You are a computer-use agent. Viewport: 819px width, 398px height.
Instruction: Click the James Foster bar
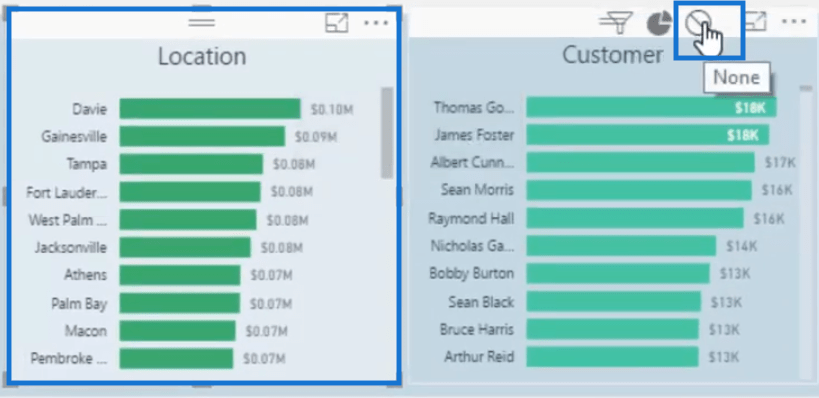648,135
